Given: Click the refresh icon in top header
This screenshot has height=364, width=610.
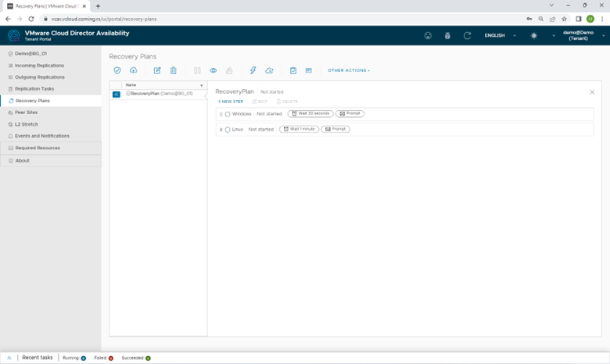Looking at the screenshot, I should click(467, 36).
